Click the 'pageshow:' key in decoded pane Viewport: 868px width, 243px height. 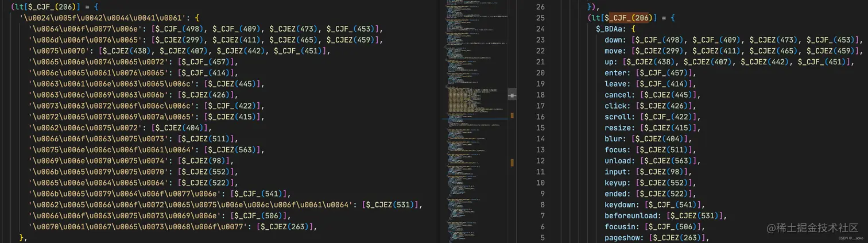[x=624, y=238]
